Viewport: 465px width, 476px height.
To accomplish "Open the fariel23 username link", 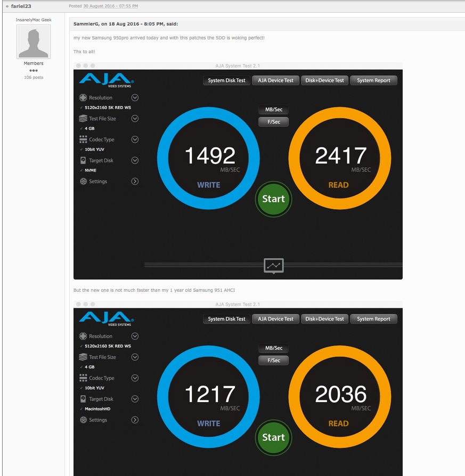I will tap(21, 6).
